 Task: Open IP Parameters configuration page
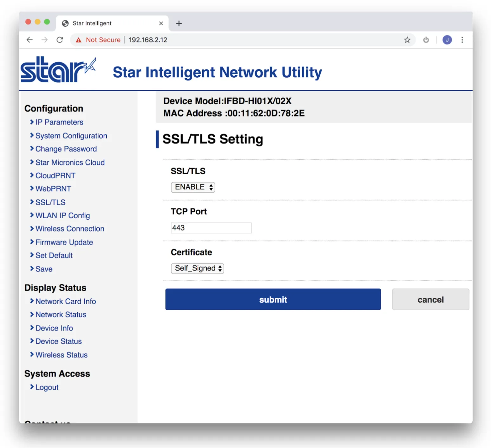pyautogui.click(x=59, y=122)
